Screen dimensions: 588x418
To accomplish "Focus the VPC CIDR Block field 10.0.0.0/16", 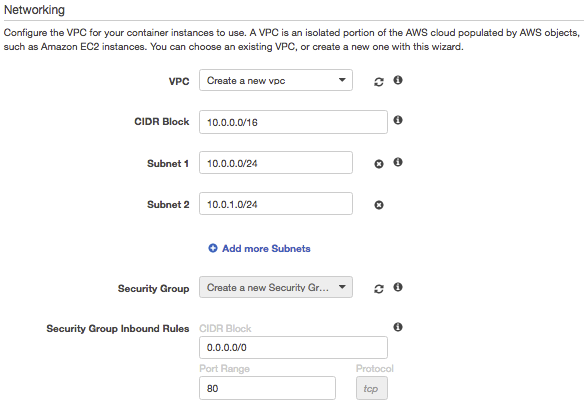I will 293,122.
